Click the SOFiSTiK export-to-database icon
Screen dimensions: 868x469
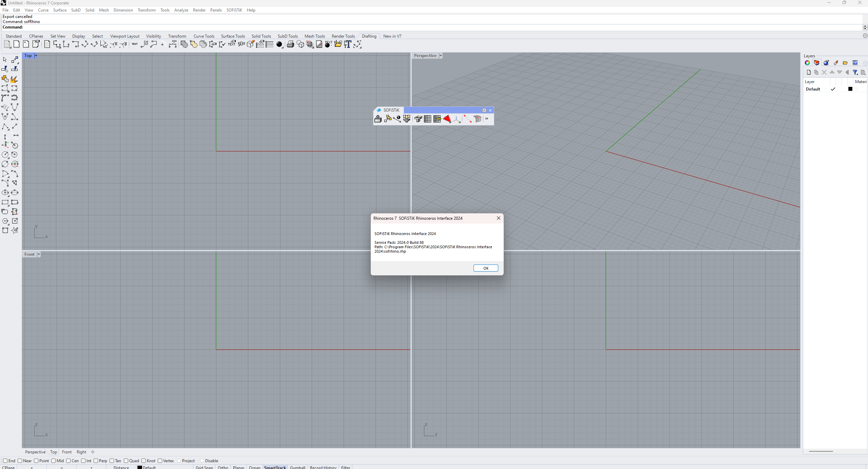[x=378, y=119]
